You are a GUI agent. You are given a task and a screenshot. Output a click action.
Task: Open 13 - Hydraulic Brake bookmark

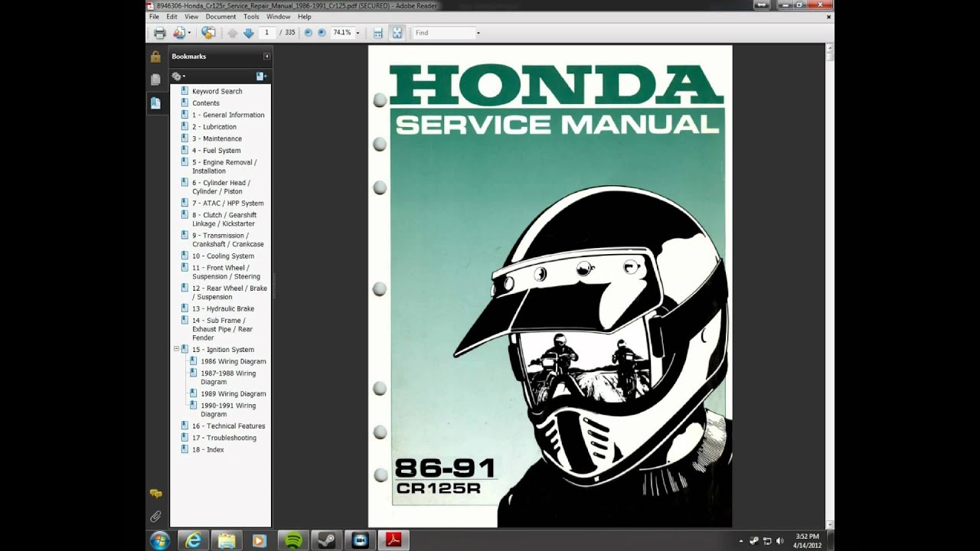click(x=223, y=309)
